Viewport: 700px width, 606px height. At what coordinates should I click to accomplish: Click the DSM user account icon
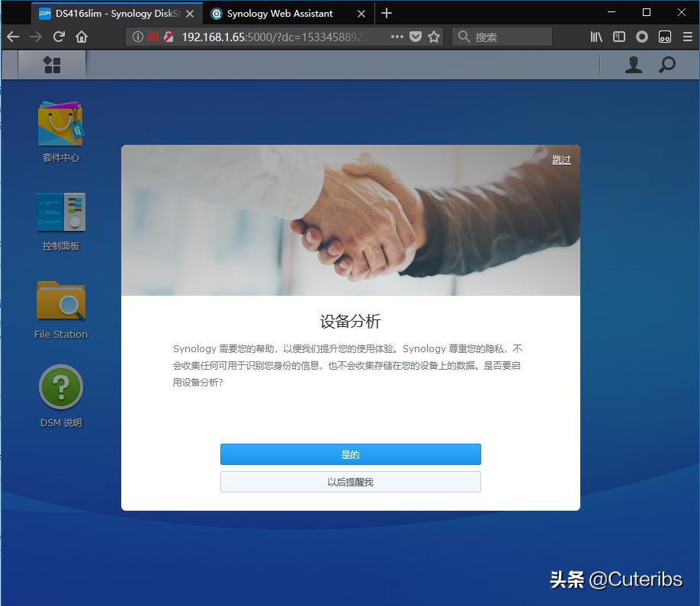tap(633, 65)
